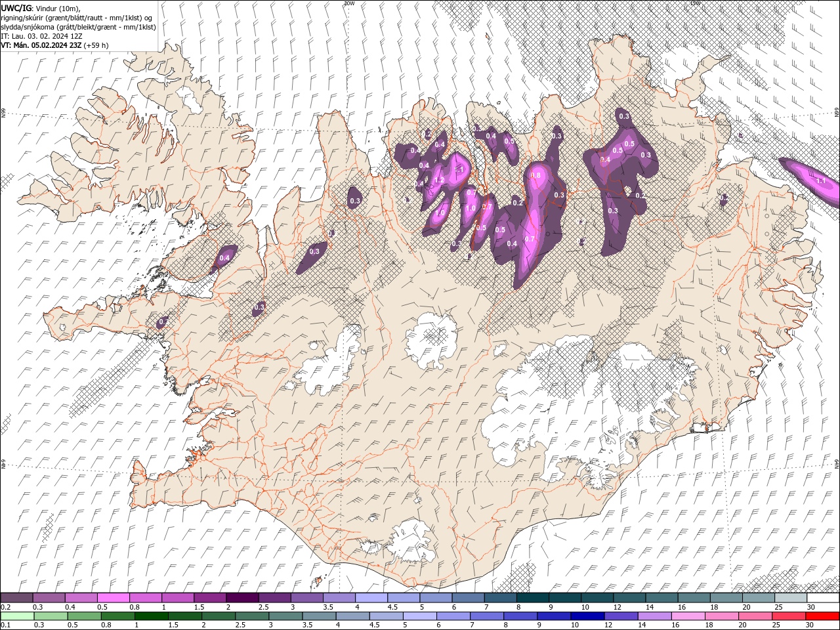Pick the light grey swatch labelled 25 in the upper legend

(x=791, y=598)
